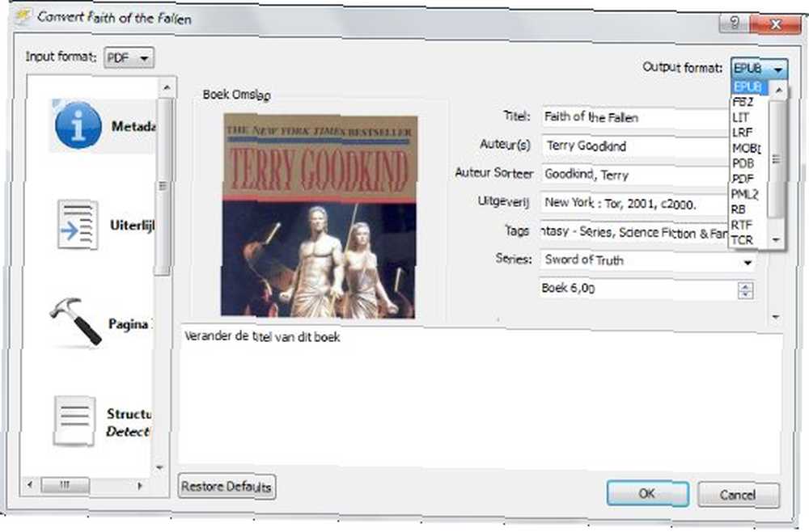Screen dimensions: 809x532
Task: Click the Tags input field
Action: coord(636,233)
